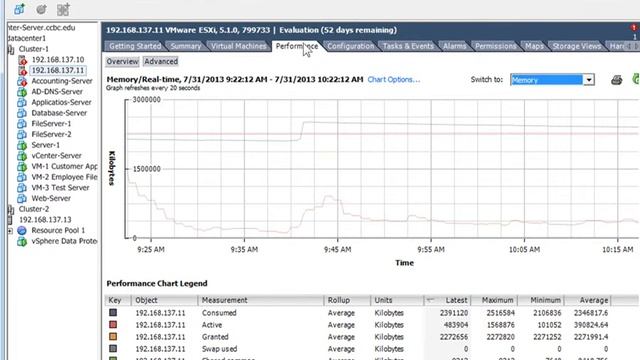Screen dimensions: 640x360
Task: Open the Virtual Machines tab
Action: pos(238,46)
